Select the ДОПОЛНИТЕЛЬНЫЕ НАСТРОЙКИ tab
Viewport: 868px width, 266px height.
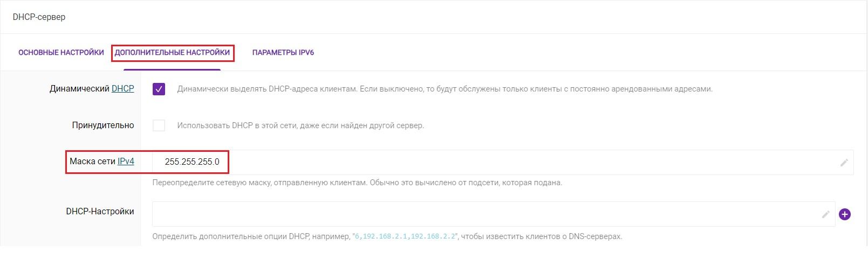click(x=172, y=52)
